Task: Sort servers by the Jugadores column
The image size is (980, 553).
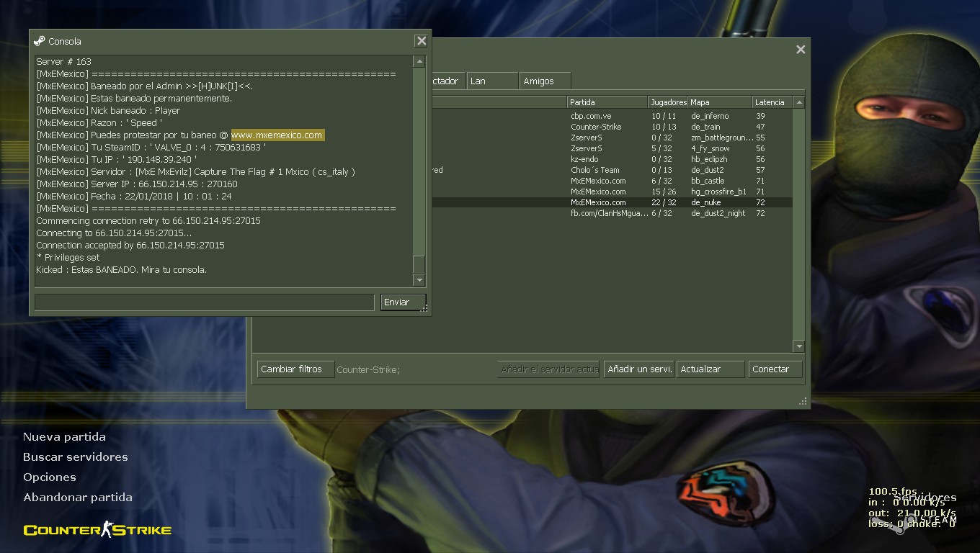Action: (x=668, y=102)
